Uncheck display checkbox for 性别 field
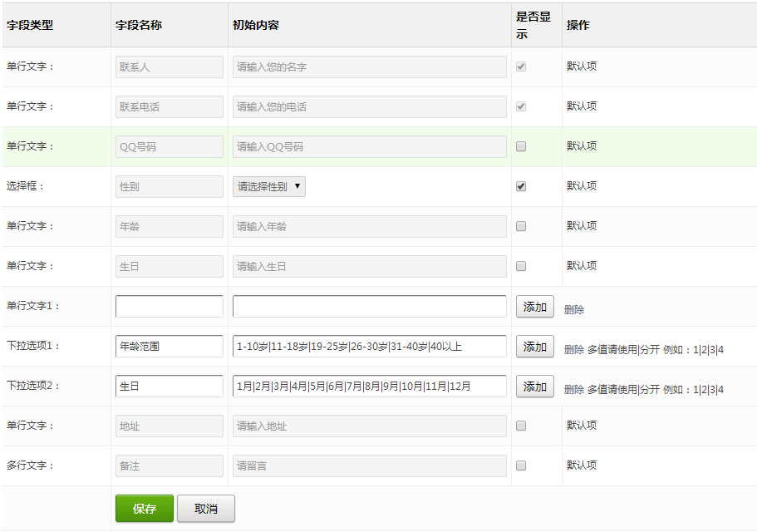Viewport: 757px width, 532px height. [x=521, y=186]
